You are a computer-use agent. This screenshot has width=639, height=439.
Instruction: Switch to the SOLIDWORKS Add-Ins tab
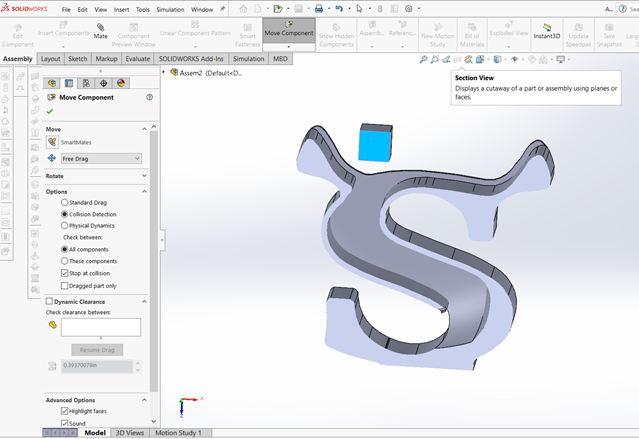[191, 59]
